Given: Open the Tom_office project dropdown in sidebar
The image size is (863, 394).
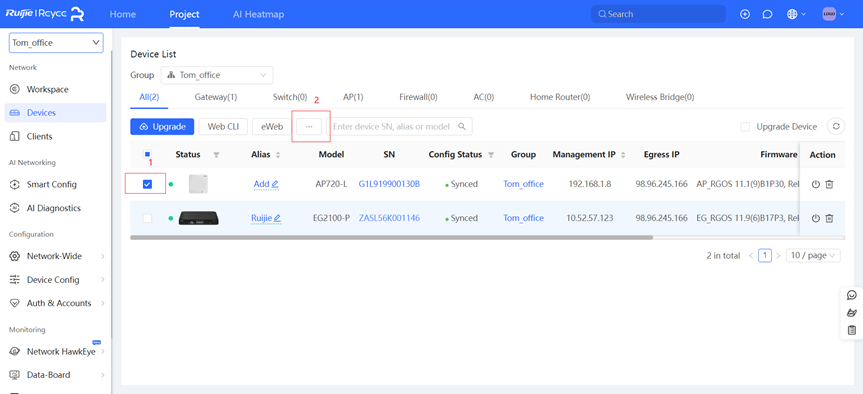Looking at the screenshot, I should 56,42.
